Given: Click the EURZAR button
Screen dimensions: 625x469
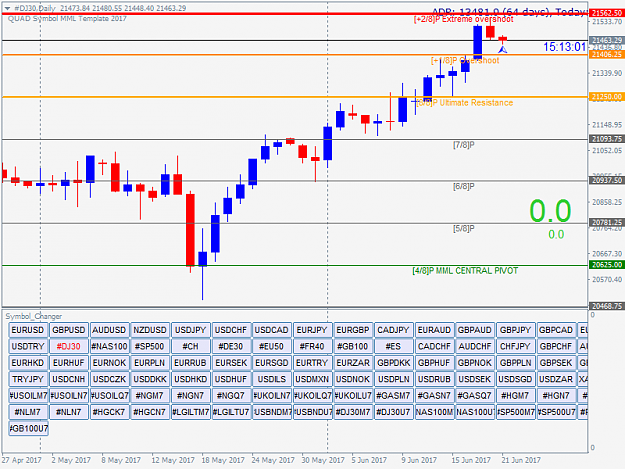Looking at the screenshot, I should click(353, 363).
